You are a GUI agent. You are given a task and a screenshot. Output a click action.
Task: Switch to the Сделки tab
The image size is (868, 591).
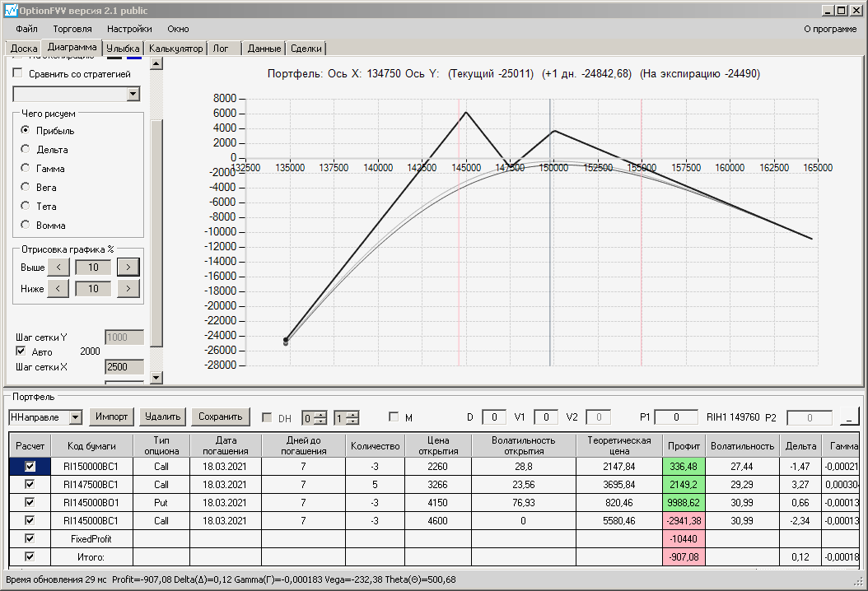pos(306,49)
